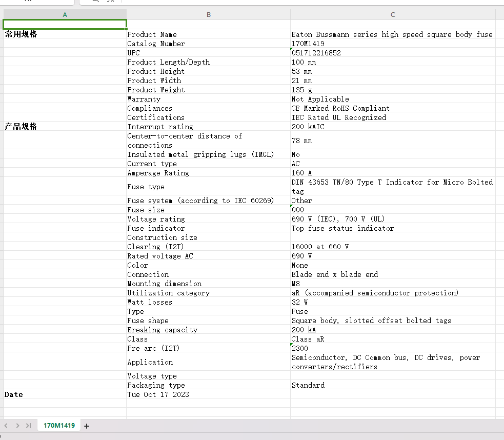Select the 'Packaging type' cell
The height and width of the screenshot is (440, 504).
tap(208, 385)
